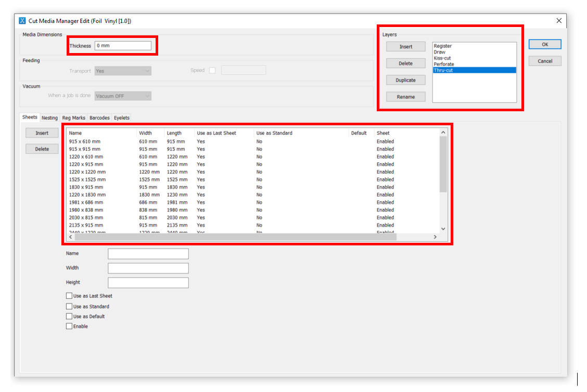Open the Vacuum when job done dropdown
This screenshot has height=392, width=587.
123,96
